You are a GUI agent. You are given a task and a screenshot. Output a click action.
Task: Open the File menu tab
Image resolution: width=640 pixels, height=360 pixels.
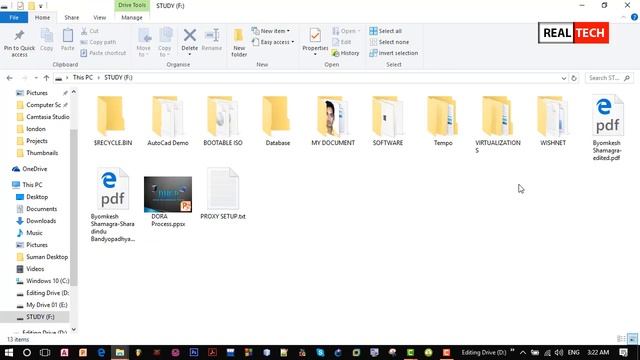tap(14, 18)
